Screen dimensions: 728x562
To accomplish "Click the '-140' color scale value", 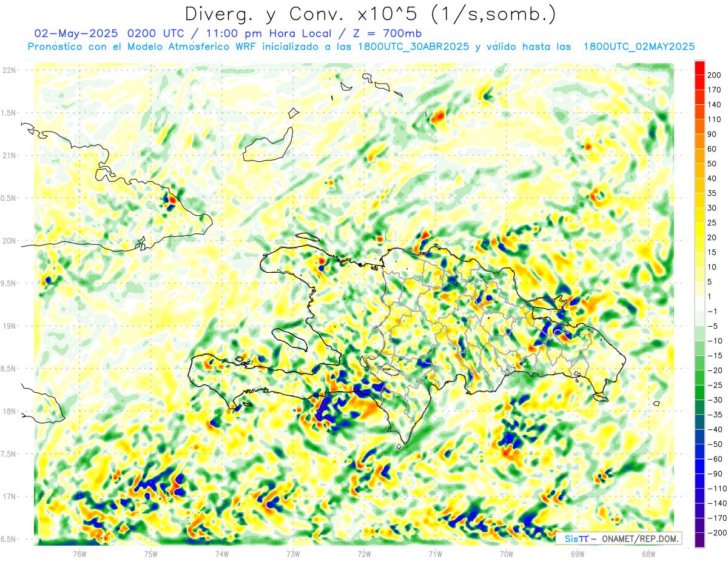I will [716, 504].
